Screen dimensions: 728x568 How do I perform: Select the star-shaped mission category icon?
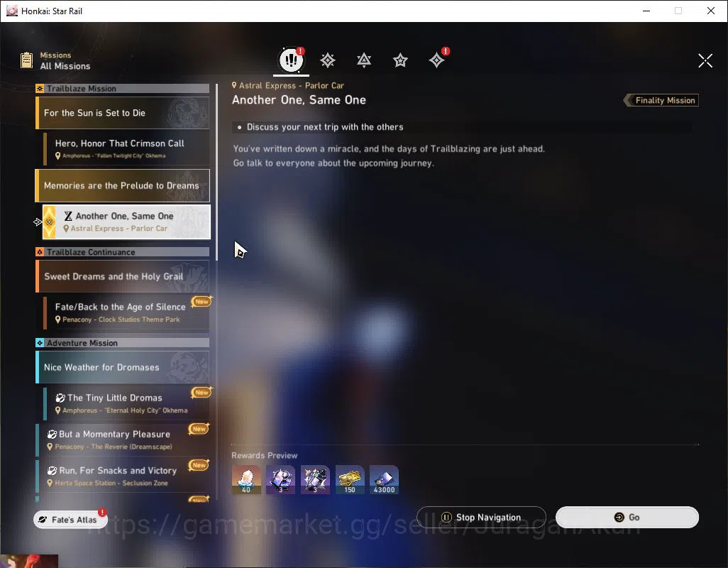pyautogui.click(x=400, y=60)
